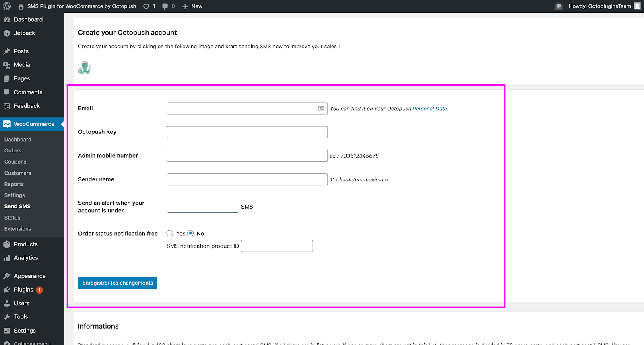644x345 pixels.
Task: Click the Jetpack icon in sidebar
Action: coord(7,33)
